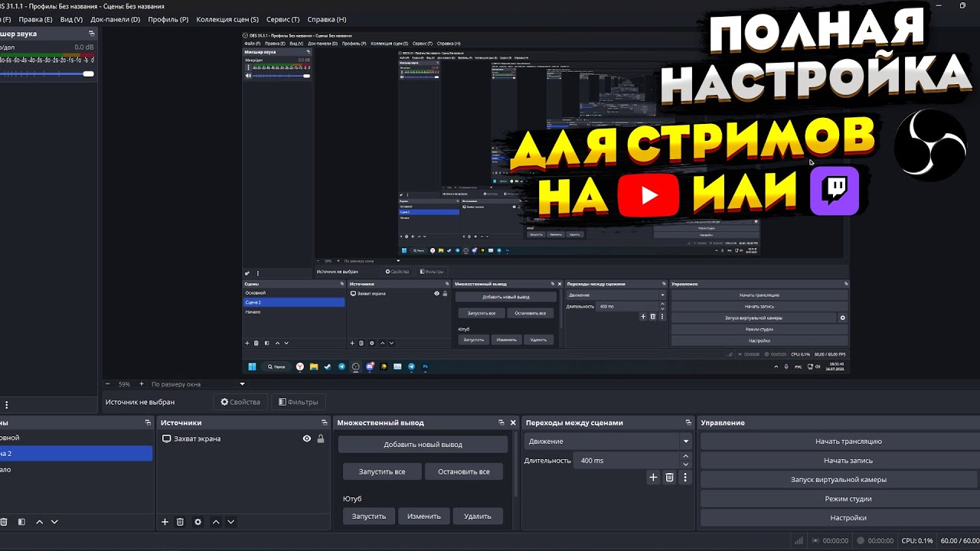Move scene up with scenes panel arrow
The width and height of the screenshot is (980, 551).
[x=40, y=522]
